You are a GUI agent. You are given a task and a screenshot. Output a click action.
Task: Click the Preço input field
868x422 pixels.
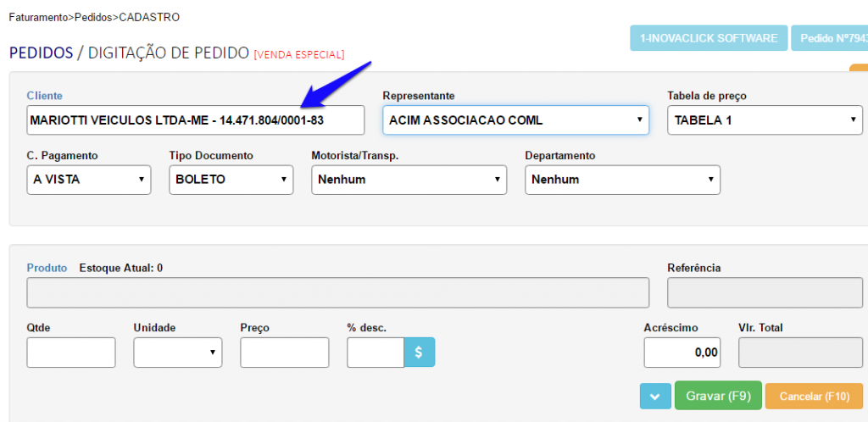click(x=284, y=353)
